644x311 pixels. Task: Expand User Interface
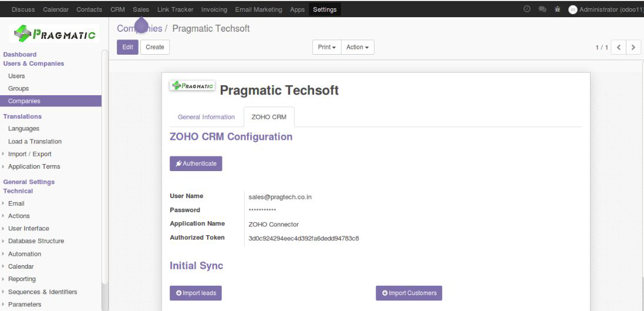click(29, 229)
